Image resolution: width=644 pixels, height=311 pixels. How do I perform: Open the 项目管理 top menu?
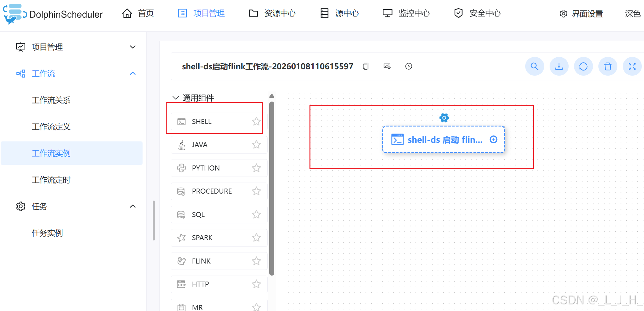point(201,13)
